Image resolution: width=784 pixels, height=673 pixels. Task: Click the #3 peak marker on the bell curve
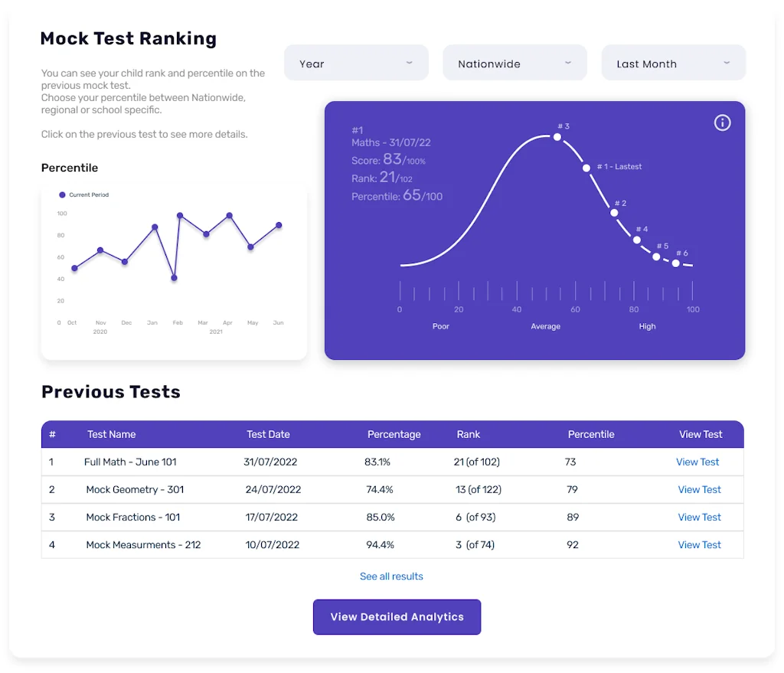coord(557,137)
